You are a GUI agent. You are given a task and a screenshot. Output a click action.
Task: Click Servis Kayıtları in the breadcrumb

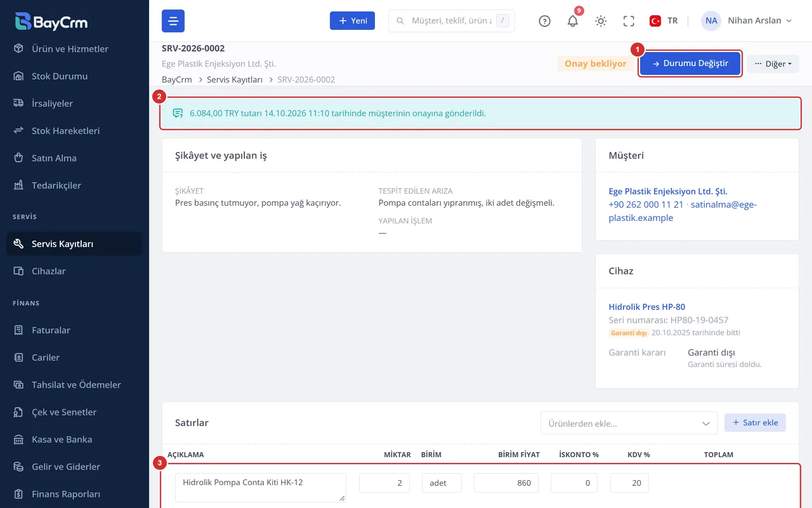pyautogui.click(x=235, y=80)
